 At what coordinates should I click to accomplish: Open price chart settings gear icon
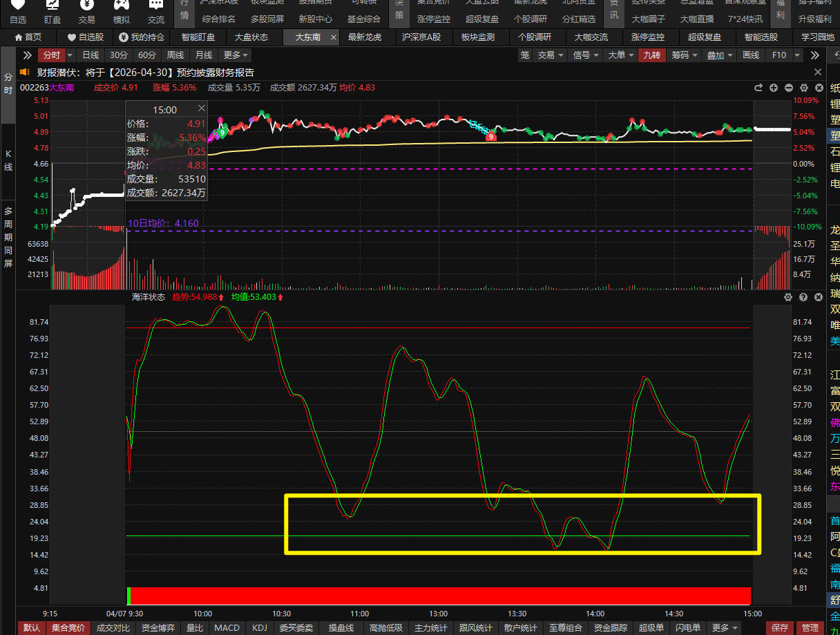(x=803, y=88)
